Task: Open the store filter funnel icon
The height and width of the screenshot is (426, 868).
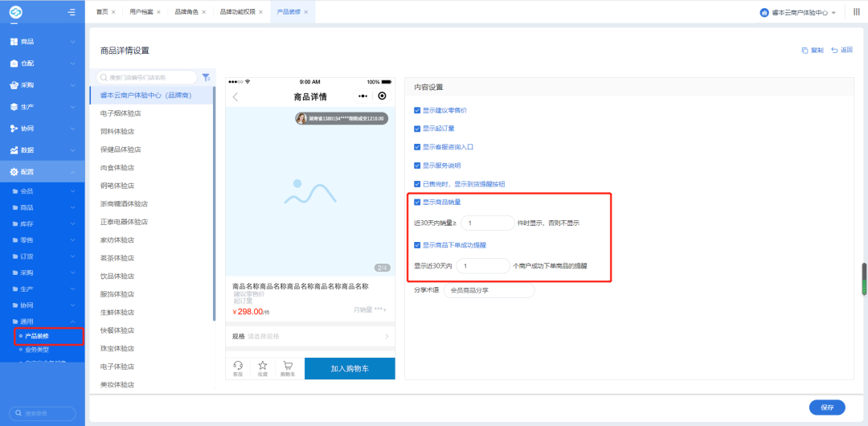Action: click(206, 77)
